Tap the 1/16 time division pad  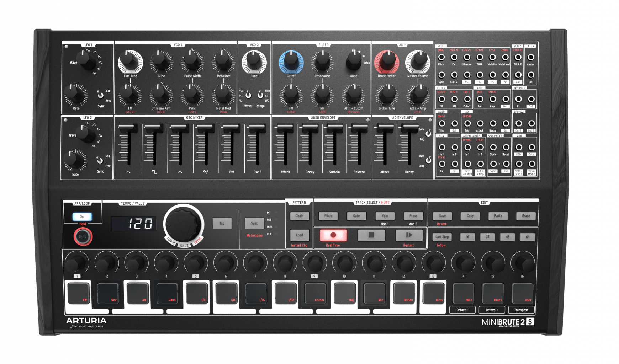[x=256, y=293]
